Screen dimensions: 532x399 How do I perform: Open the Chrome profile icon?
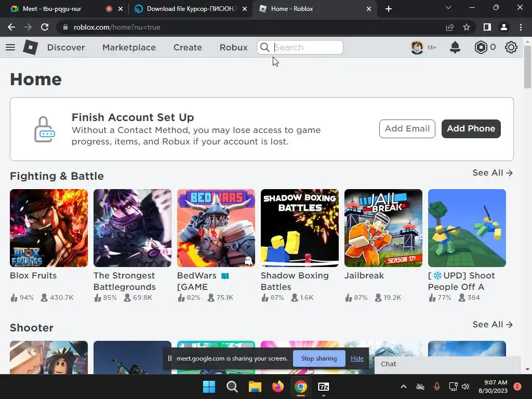[504, 27]
